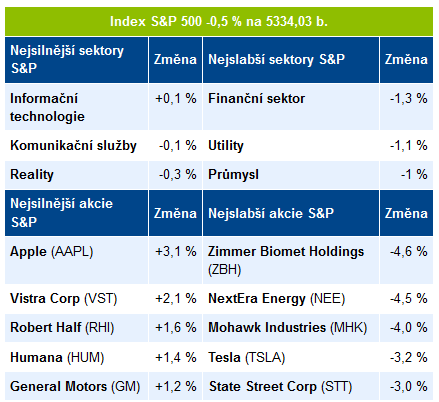Screen dimensions: 439x402
Task: Select the -4,0 % Mohawk Industries change value
Action: (x=409, y=327)
